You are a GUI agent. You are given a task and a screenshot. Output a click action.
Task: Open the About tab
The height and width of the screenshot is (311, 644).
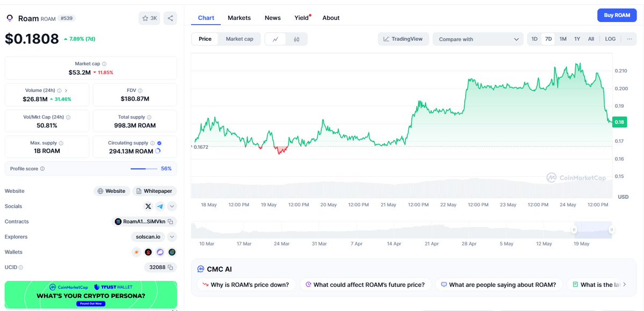tap(331, 18)
